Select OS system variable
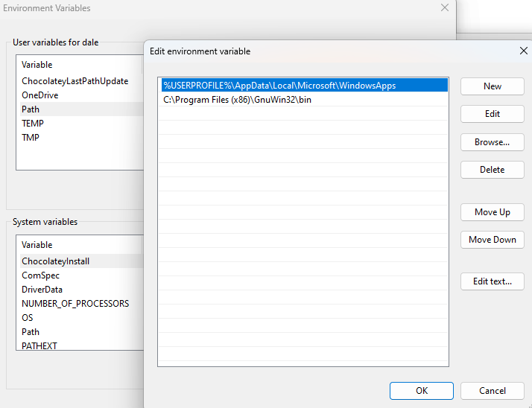Screen dimensions: 532x408 (81, 318)
